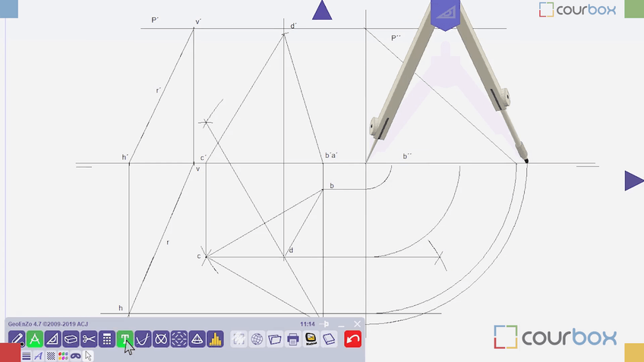Viewport: 644px width, 362px height.
Task: Click the label h' on the ground line
Action: (125, 157)
